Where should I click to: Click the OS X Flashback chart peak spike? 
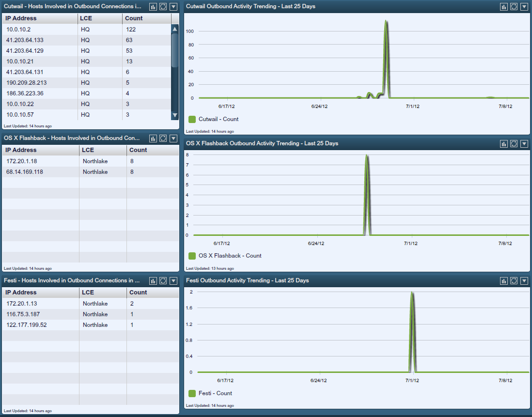[367, 156]
